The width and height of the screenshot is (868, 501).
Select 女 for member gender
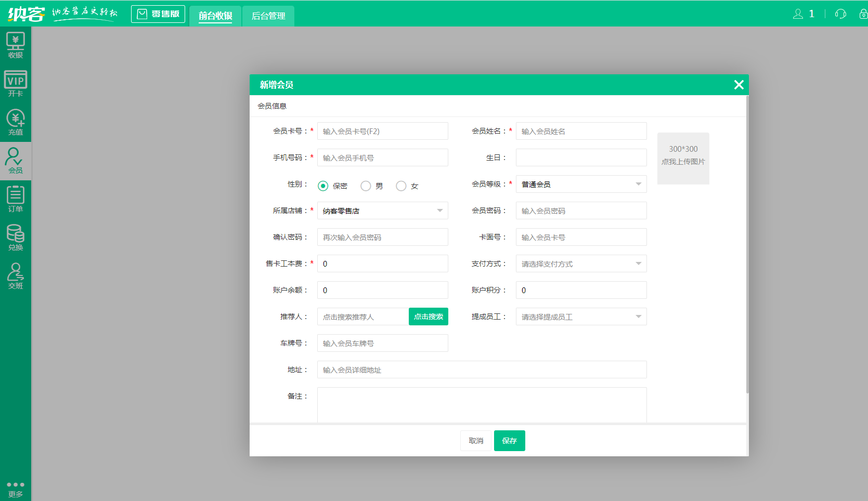(401, 186)
